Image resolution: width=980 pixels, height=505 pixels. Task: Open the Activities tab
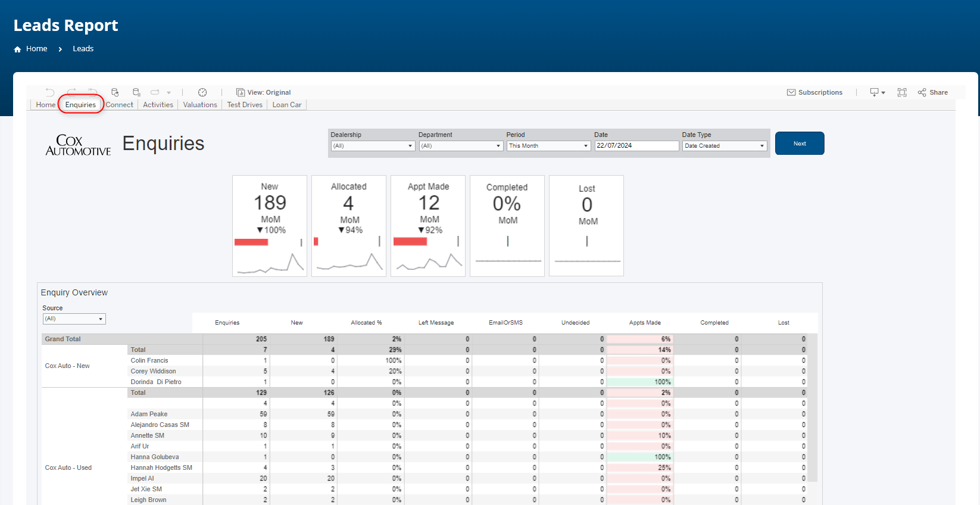[158, 105]
